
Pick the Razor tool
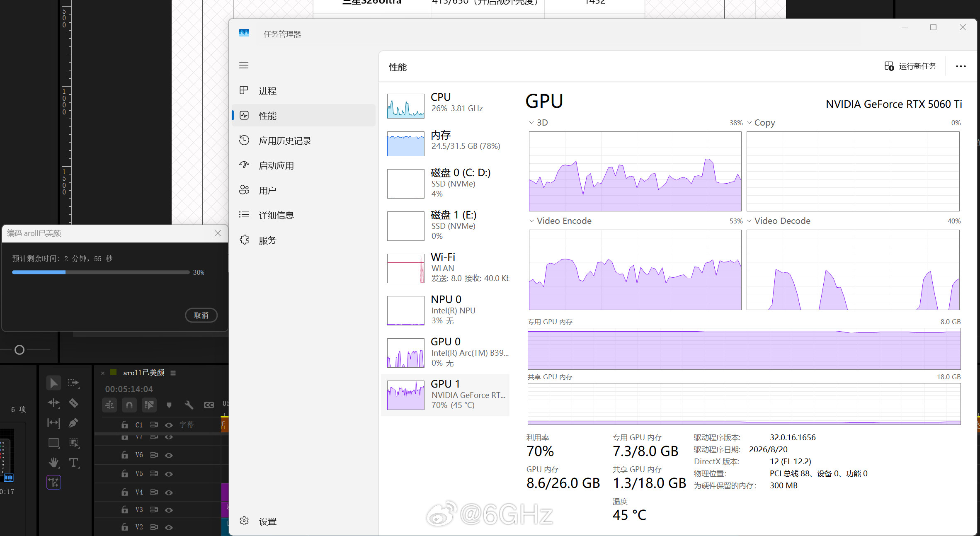coord(74,403)
